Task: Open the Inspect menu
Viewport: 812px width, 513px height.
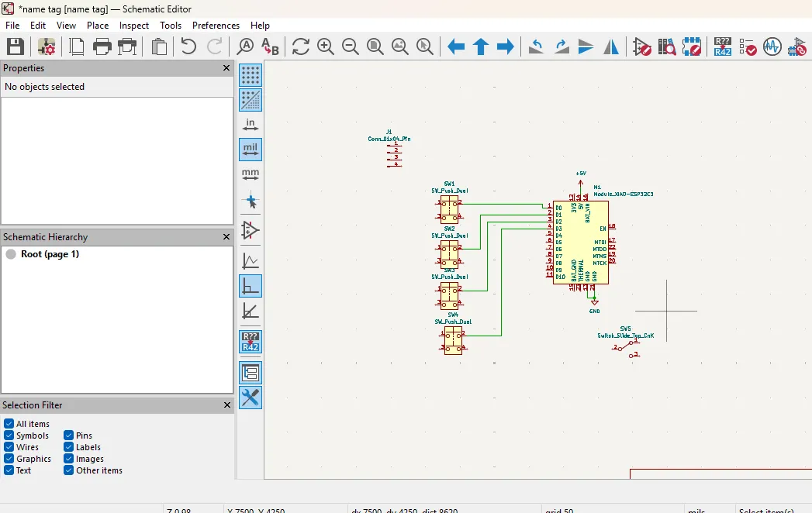Action: coord(133,26)
